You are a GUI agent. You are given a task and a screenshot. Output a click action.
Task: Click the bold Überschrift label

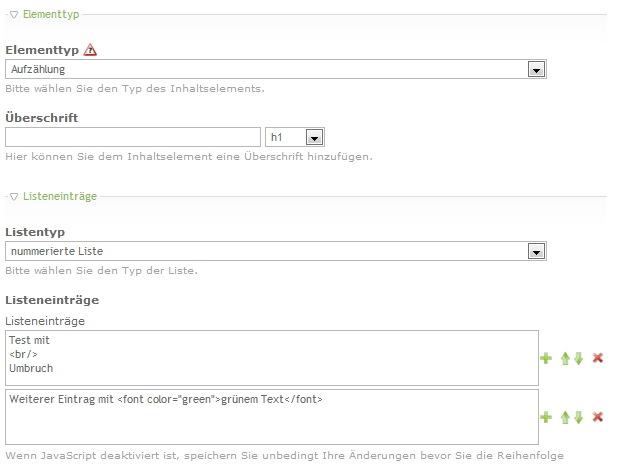41,118
